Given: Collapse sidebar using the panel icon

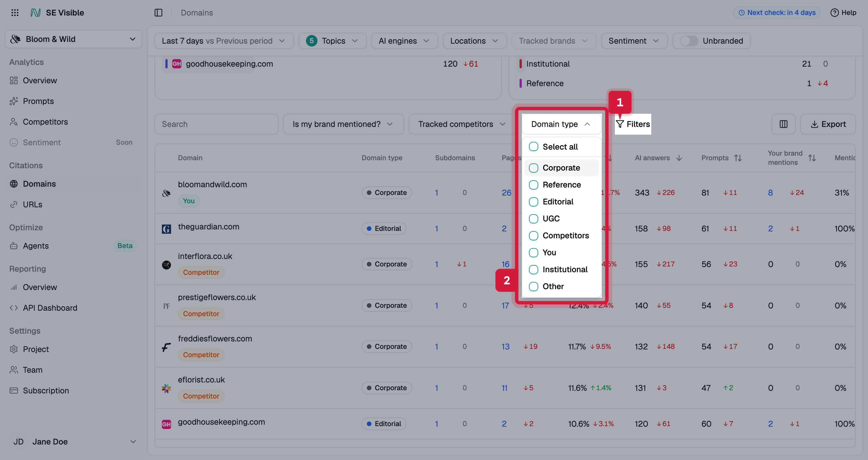Looking at the screenshot, I should click(x=158, y=13).
